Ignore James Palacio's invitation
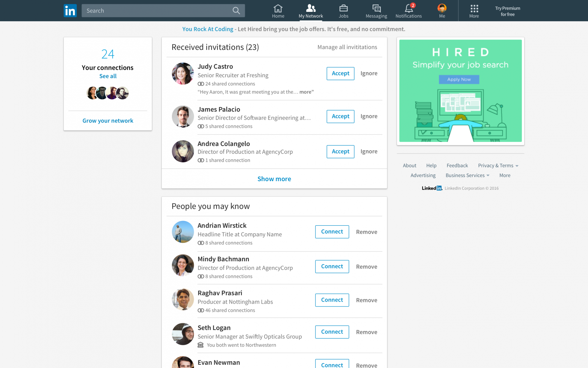This screenshot has width=588, height=368. (x=369, y=116)
